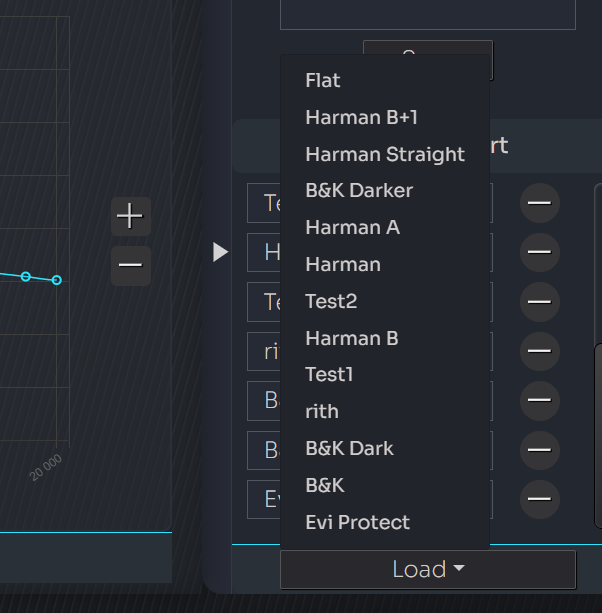Click the minus icon below the plus icon
602x613 pixels.
[x=130, y=265]
